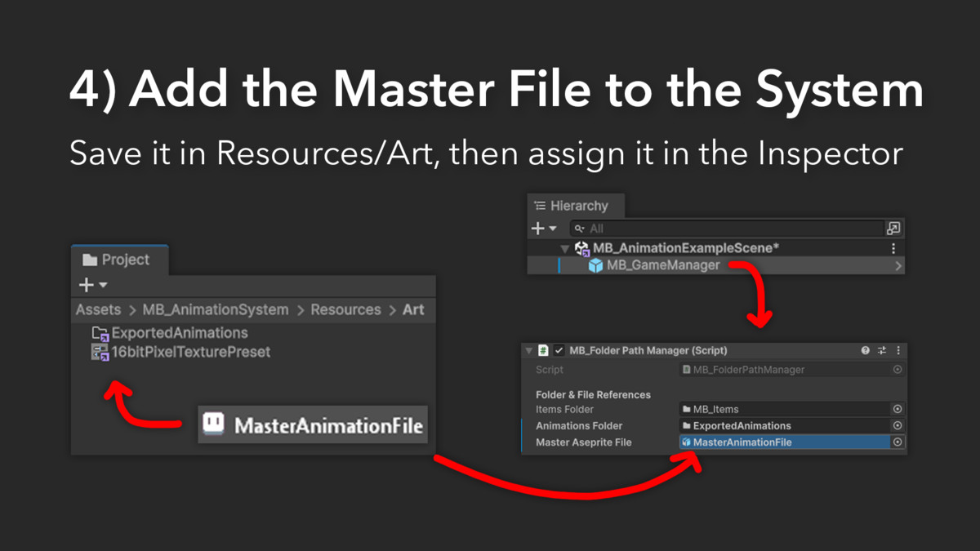The image size is (980, 551).
Task: Disable the MB_Folder Path Manager script checkbox
Action: (x=559, y=350)
